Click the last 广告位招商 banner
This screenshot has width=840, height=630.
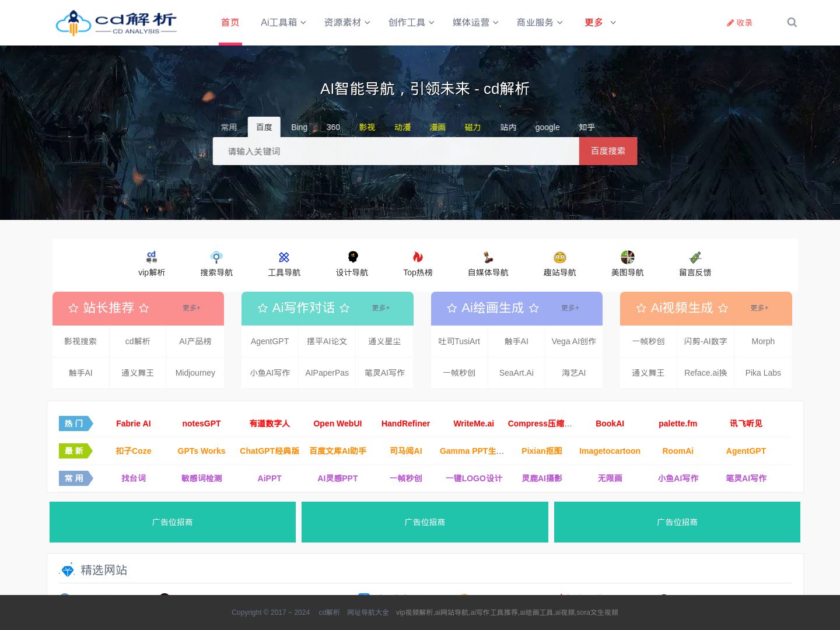point(677,522)
